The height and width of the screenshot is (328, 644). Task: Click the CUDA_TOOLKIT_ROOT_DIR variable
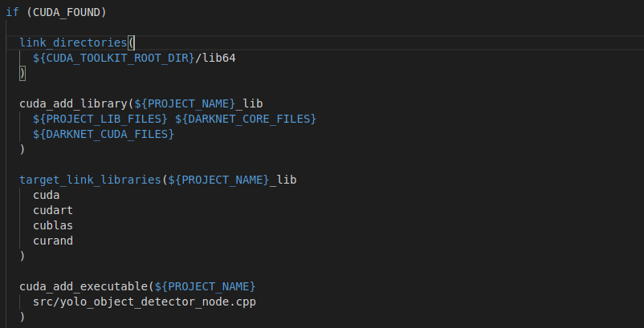point(114,58)
